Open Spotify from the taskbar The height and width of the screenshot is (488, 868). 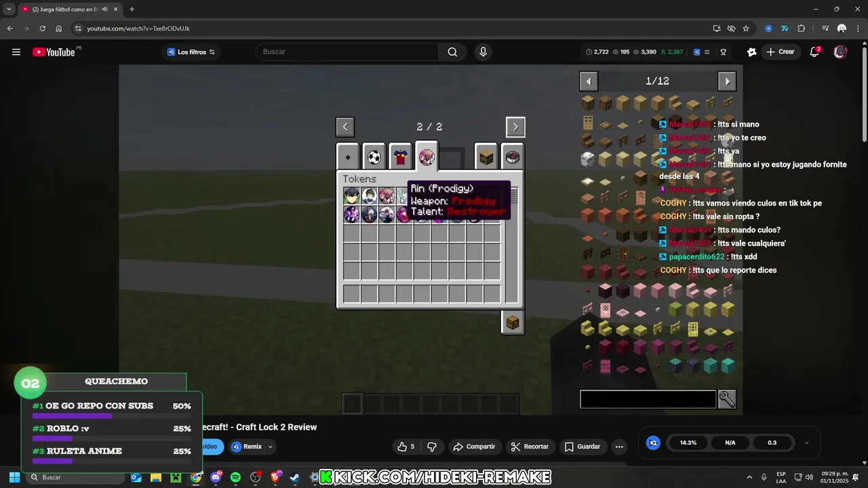[235, 477]
